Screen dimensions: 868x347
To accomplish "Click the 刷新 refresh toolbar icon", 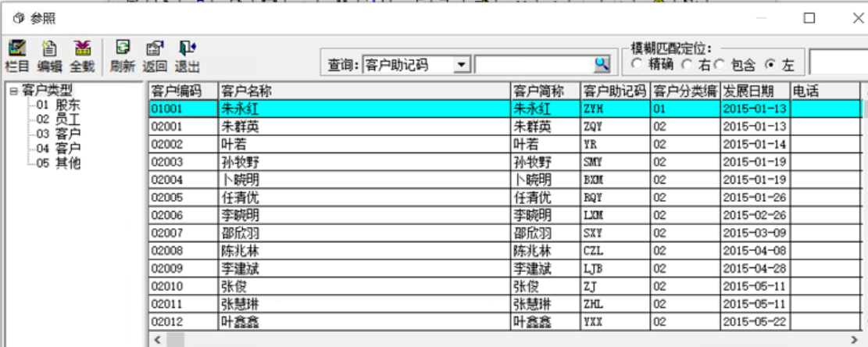I will (x=123, y=56).
